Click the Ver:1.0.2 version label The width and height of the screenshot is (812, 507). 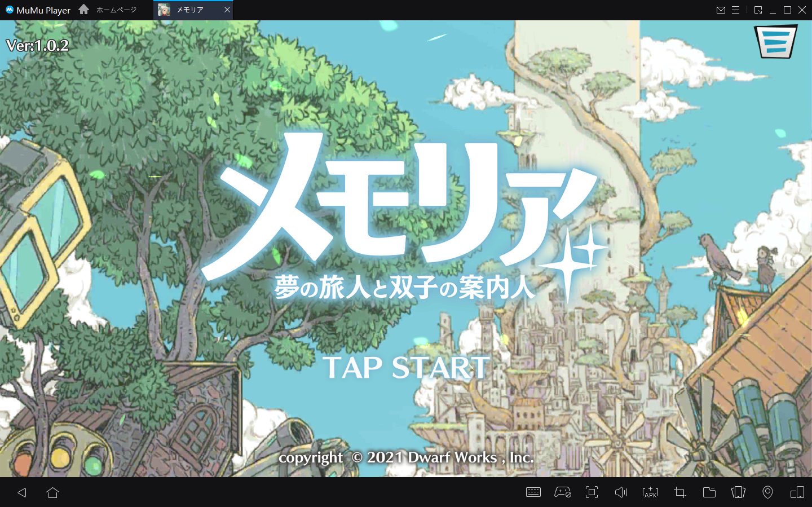(37, 46)
